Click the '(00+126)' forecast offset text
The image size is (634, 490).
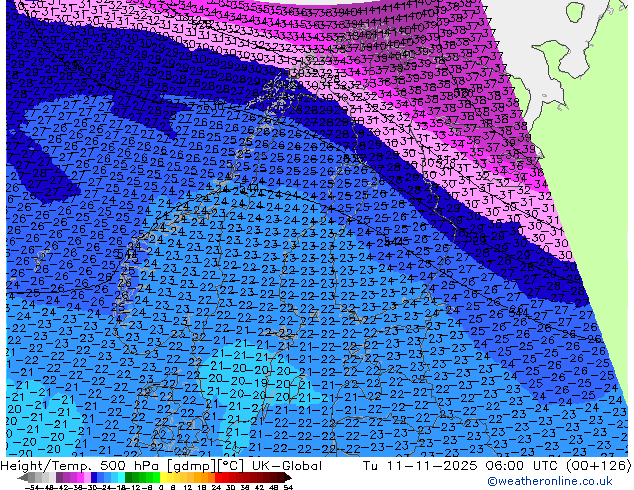(598, 466)
